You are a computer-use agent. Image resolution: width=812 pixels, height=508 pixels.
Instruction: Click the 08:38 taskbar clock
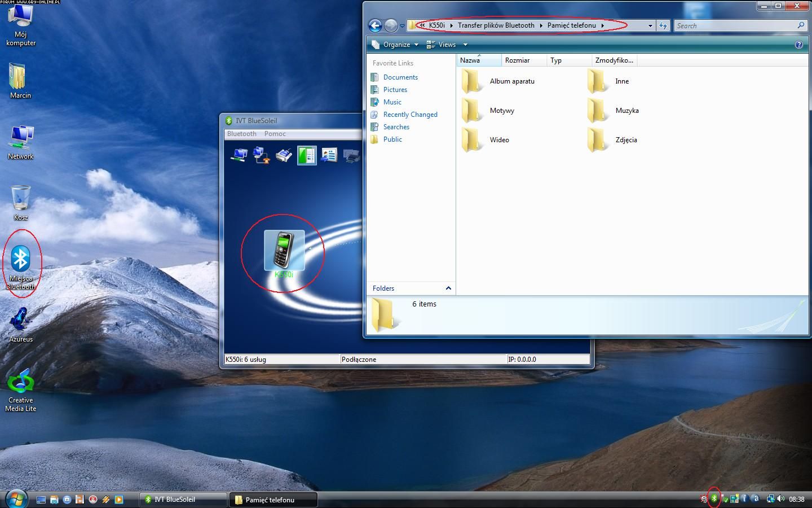(x=797, y=500)
